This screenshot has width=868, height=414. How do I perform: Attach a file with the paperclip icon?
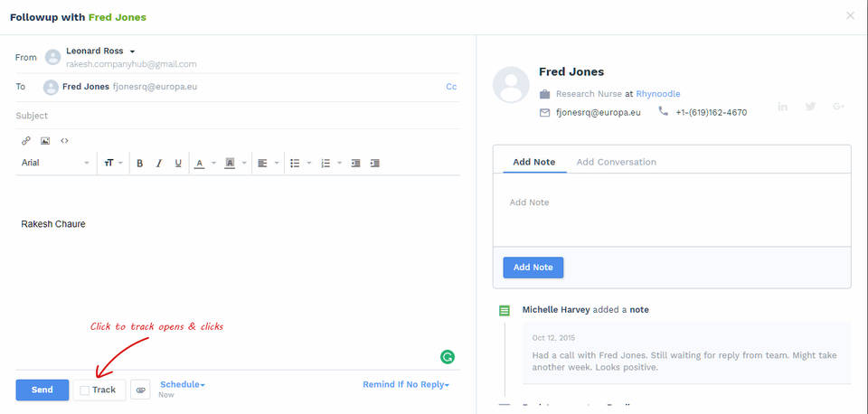pos(140,390)
